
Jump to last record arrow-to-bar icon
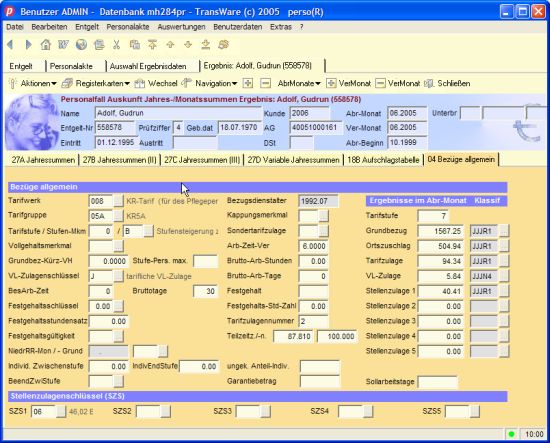pos(206,45)
